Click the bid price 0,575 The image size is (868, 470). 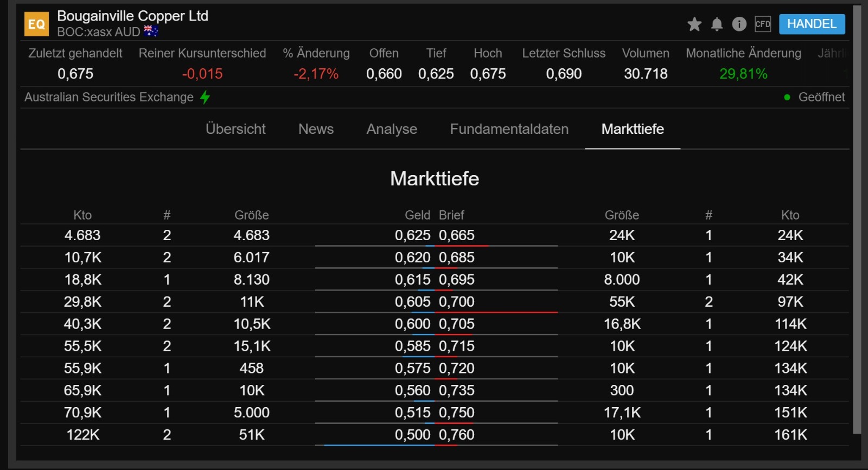pyautogui.click(x=413, y=369)
